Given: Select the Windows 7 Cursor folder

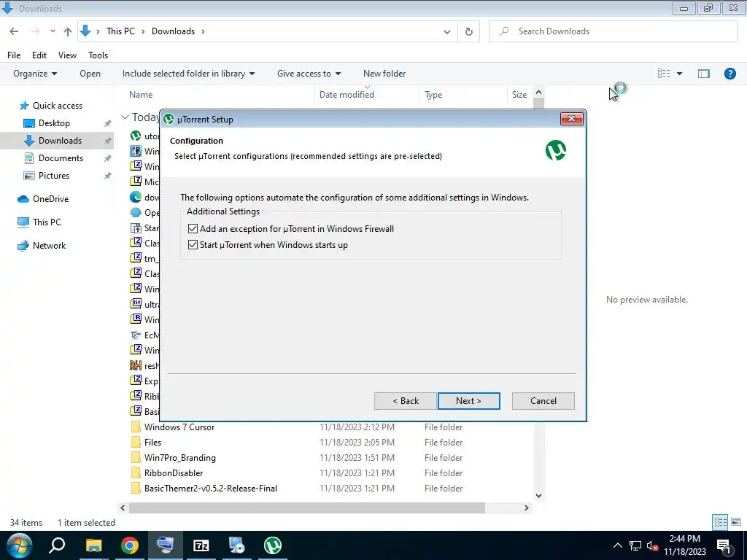Looking at the screenshot, I should [179, 427].
